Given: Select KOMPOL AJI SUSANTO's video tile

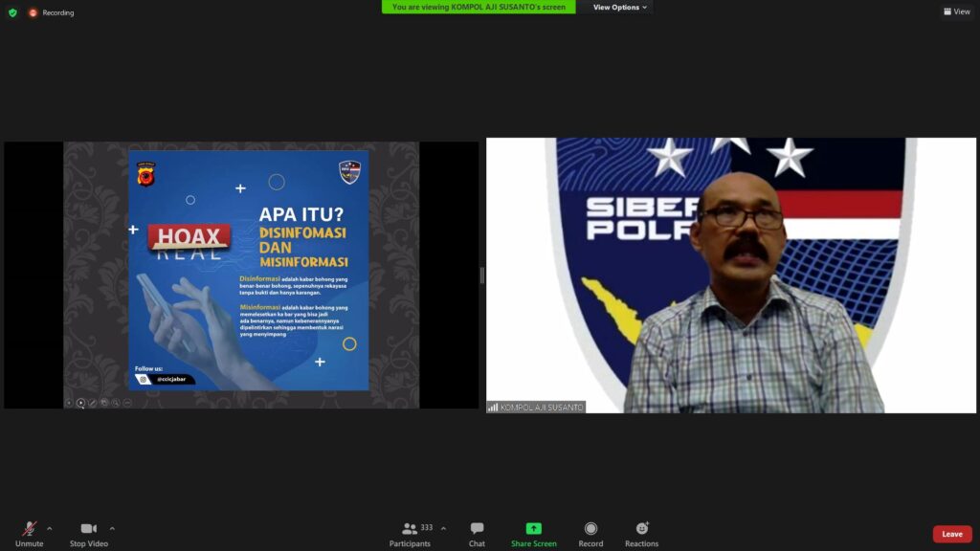Looking at the screenshot, I should 731,275.
